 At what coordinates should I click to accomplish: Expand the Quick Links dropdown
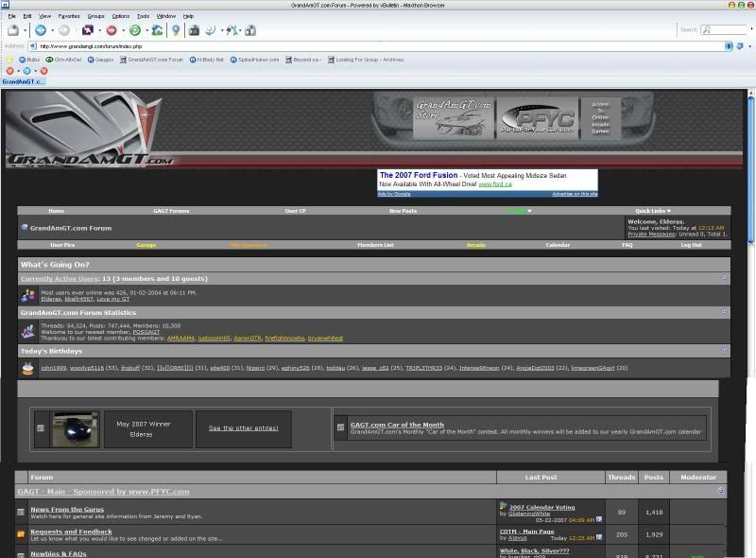(x=653, y=211)
